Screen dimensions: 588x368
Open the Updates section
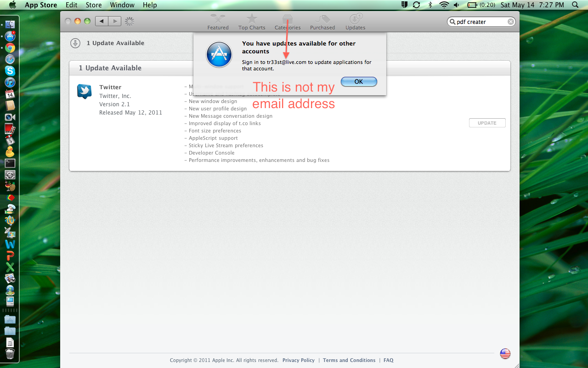355,22
